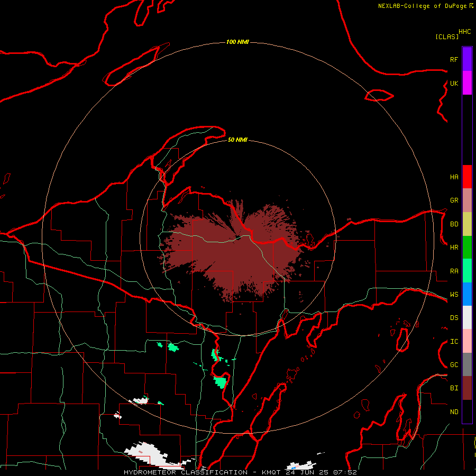The height and width of the screenshot is (476, 476).
Task: Pick the WS blue legend swatch
Action: [x=467, y=294]
